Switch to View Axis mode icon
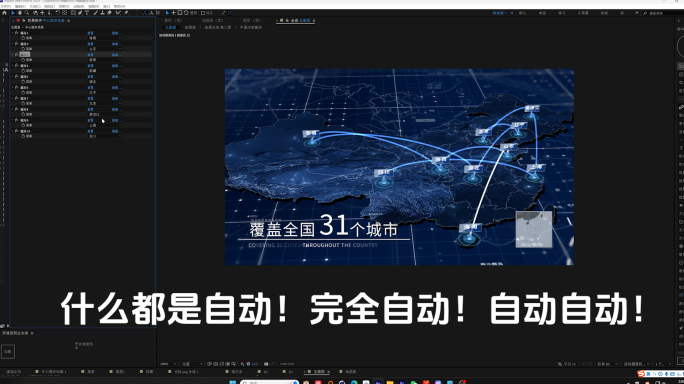 pyautogui.click(x=158, y=13)
